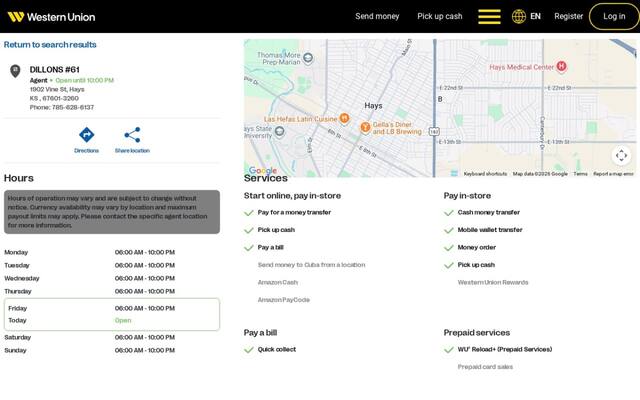Click the Share location label
The height and width of the screenshot is (400, 640).
tap(132, 151)
